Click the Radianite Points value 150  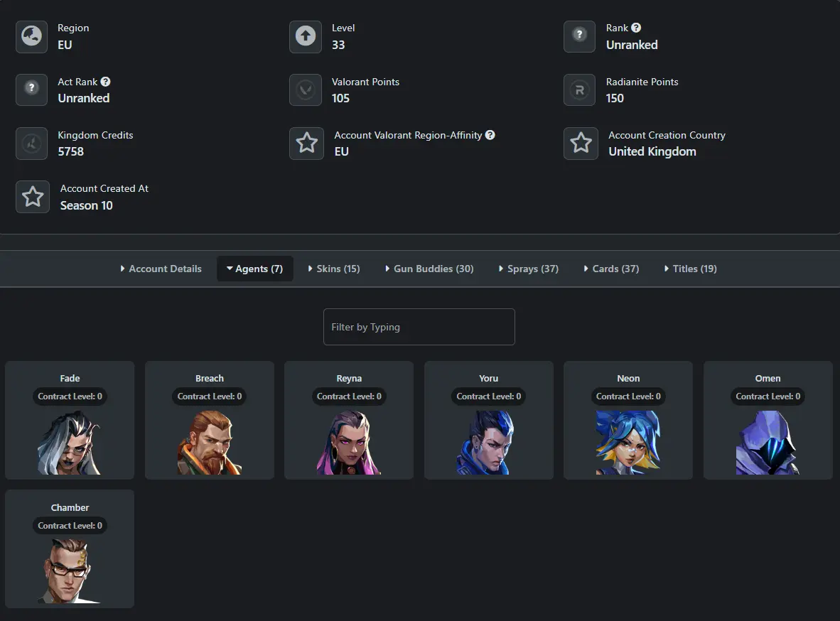615,98
